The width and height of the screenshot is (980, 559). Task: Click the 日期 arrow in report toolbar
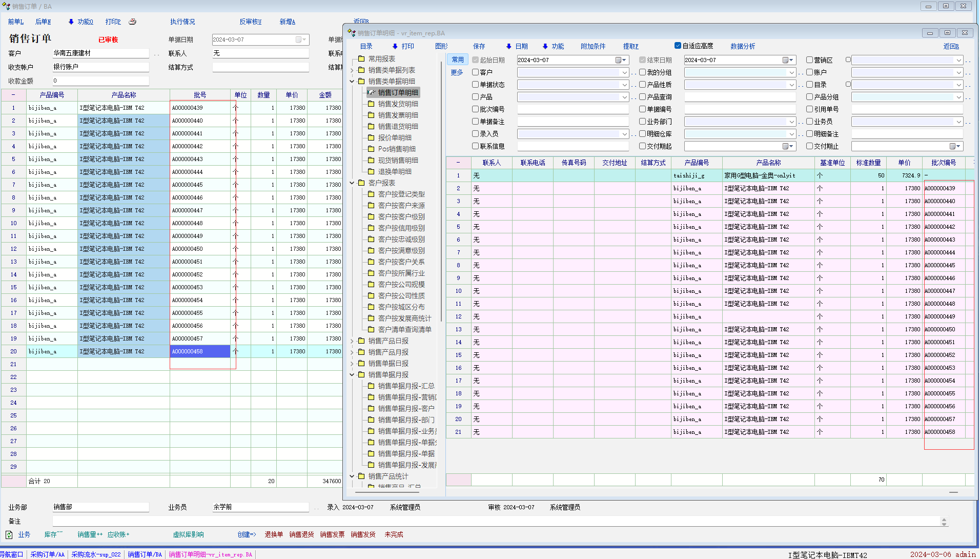click(508, 47)
